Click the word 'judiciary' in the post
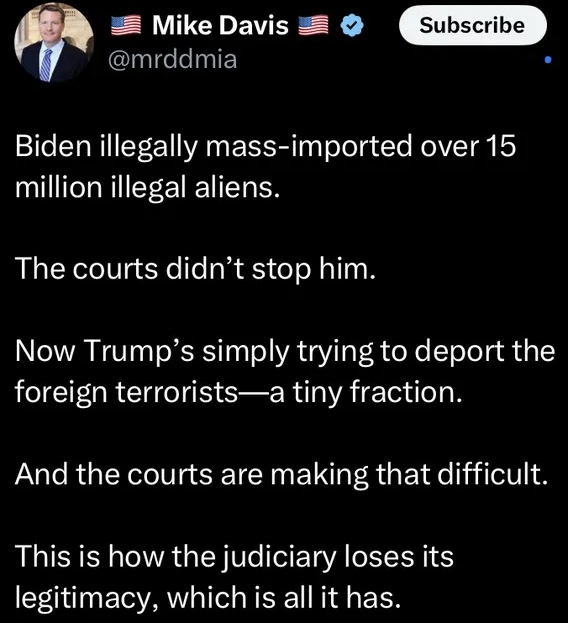568x623 pixels. click(x=277, y=557)
